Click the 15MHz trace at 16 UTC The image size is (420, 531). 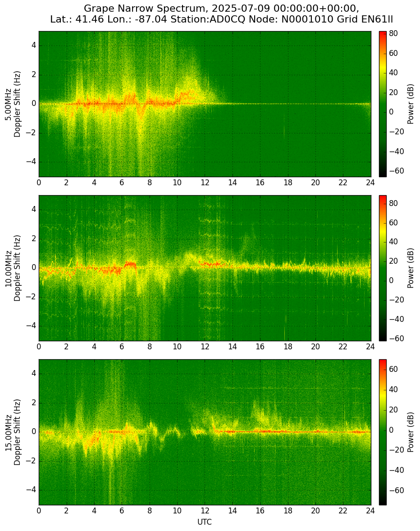coord(260,431)
